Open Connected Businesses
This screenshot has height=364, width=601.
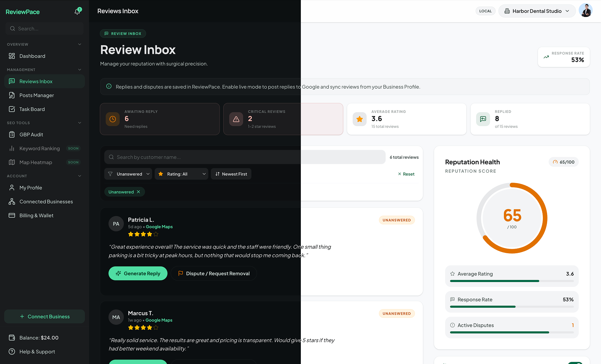pyautogui.click(x=46, y=201)
